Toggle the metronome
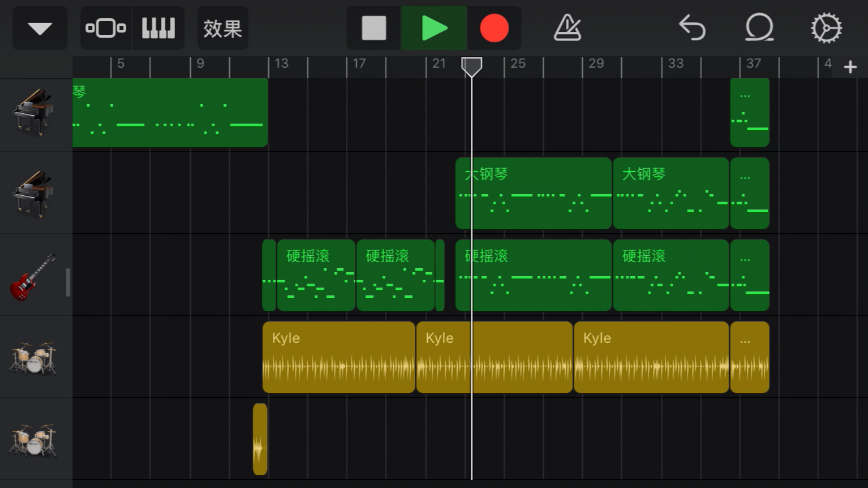Viewport: 868px width, 488px height. click(x=567, y=28)
